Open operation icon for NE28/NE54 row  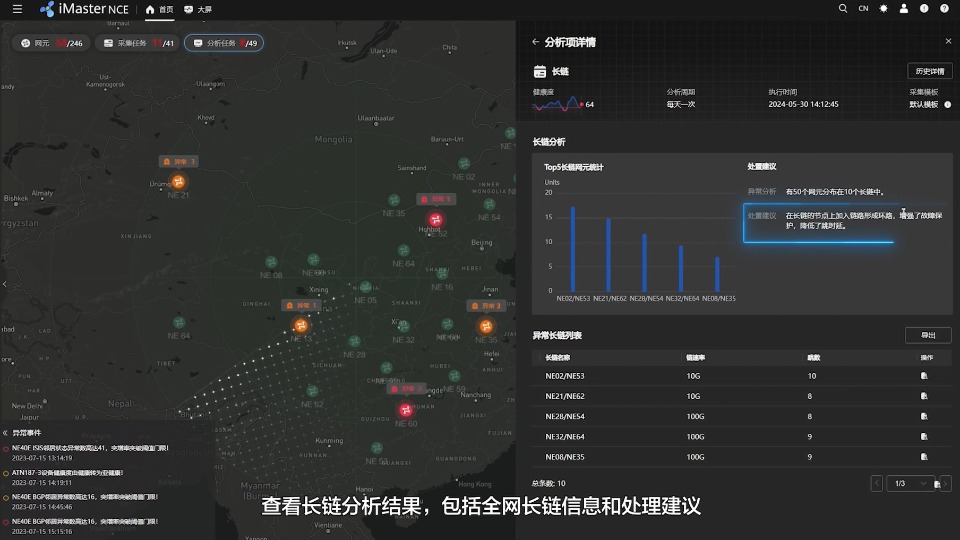(925, 416)
